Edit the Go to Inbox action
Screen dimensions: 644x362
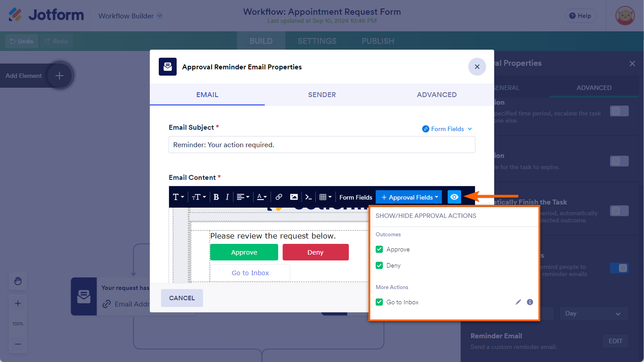[518, 302]
